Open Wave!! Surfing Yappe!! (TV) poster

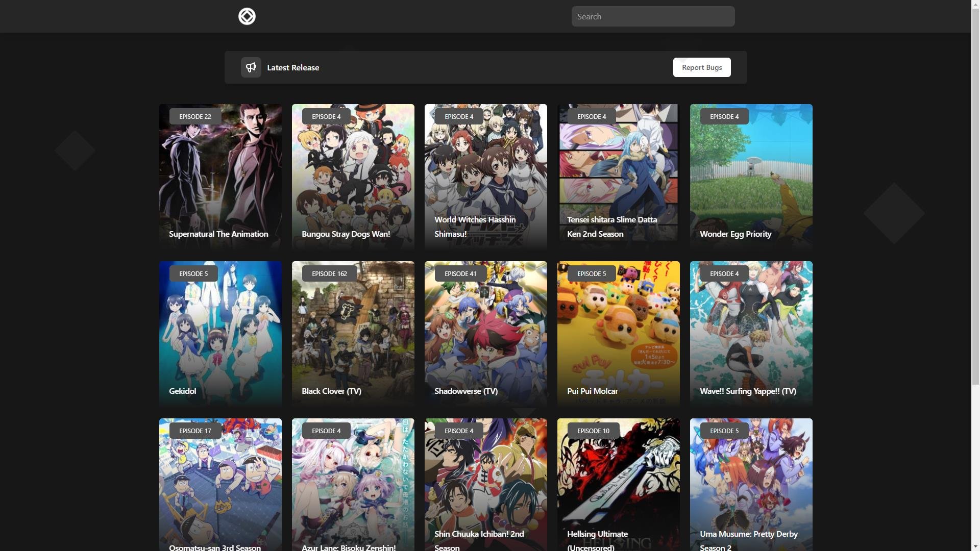pyautogui.click(x=751, y=334)
